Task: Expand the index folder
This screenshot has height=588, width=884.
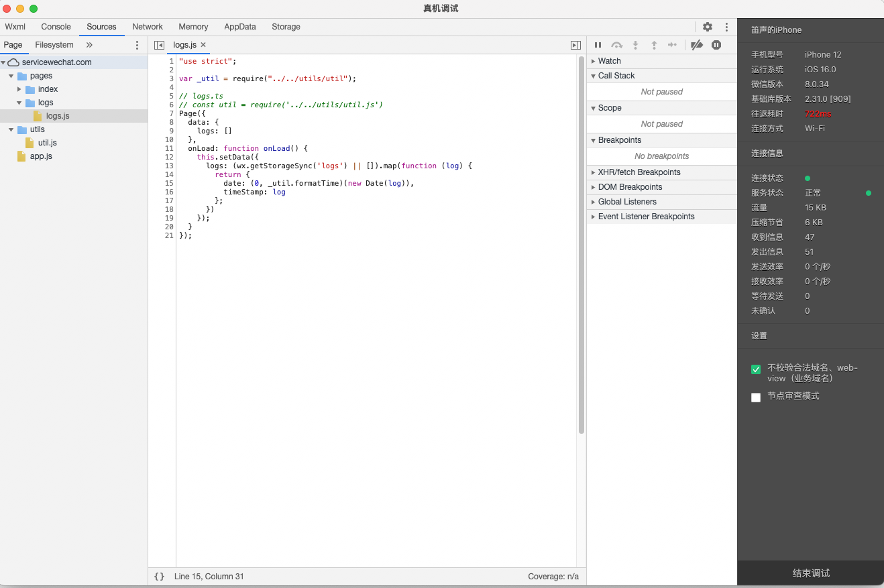Action: [x=19, y=89]
